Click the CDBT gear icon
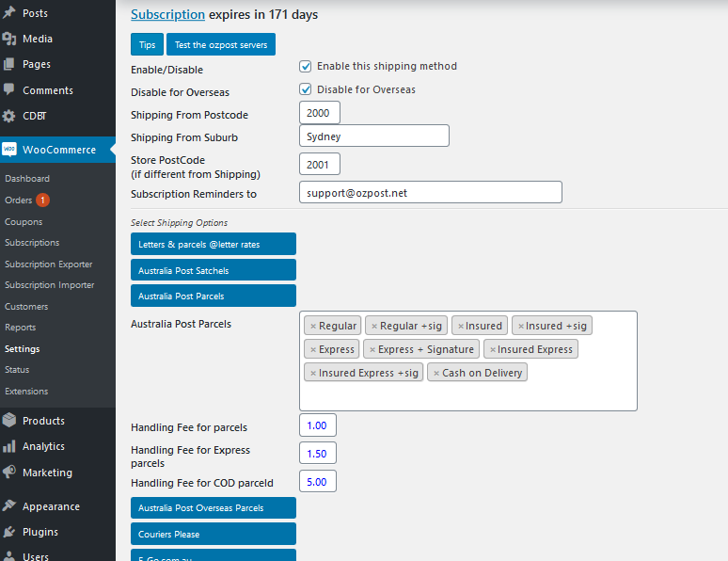This screenshot has height=561, width=728. tap(8, 116)
